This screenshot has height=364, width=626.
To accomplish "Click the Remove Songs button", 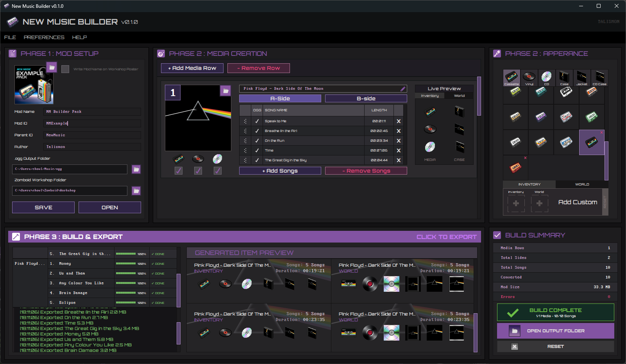I will pyautogui.click(x=366, y=171).
